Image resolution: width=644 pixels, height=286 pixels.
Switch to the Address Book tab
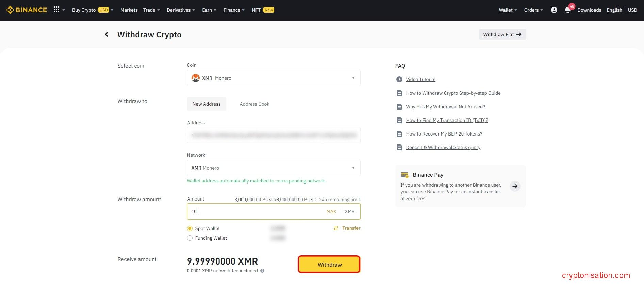click(254, 104)
